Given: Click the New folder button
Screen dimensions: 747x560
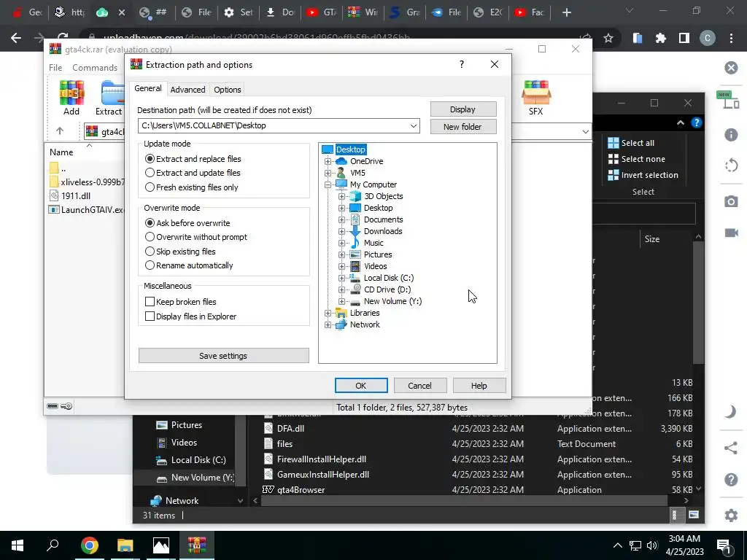Looking at the screenshot, I should coord(463,127).
